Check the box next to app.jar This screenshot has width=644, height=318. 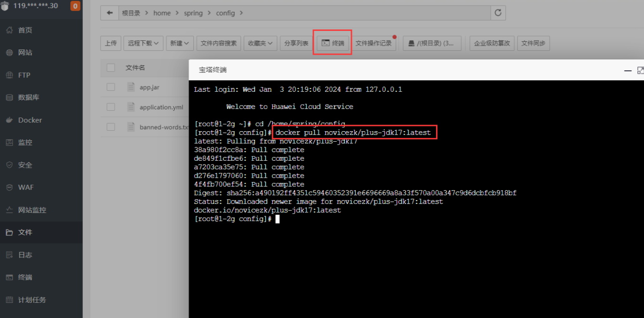point(111,87)
